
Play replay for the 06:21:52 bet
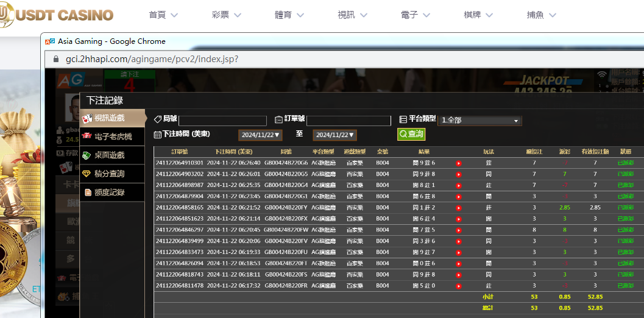[x=458, y=208]
